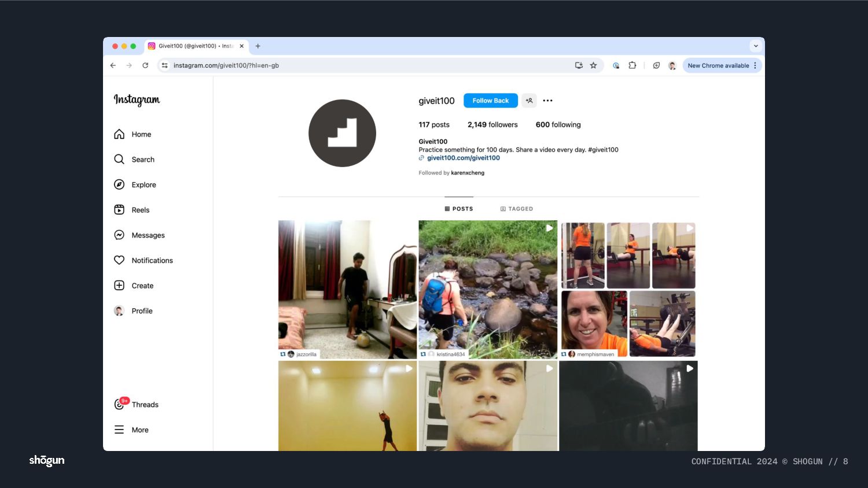Select the POSTS tab

pos(459,209)
